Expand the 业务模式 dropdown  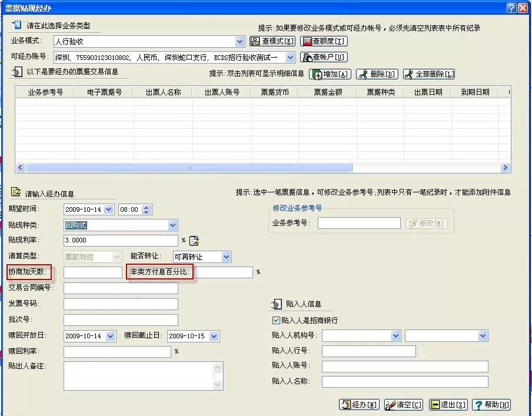(x=240, y=42)
